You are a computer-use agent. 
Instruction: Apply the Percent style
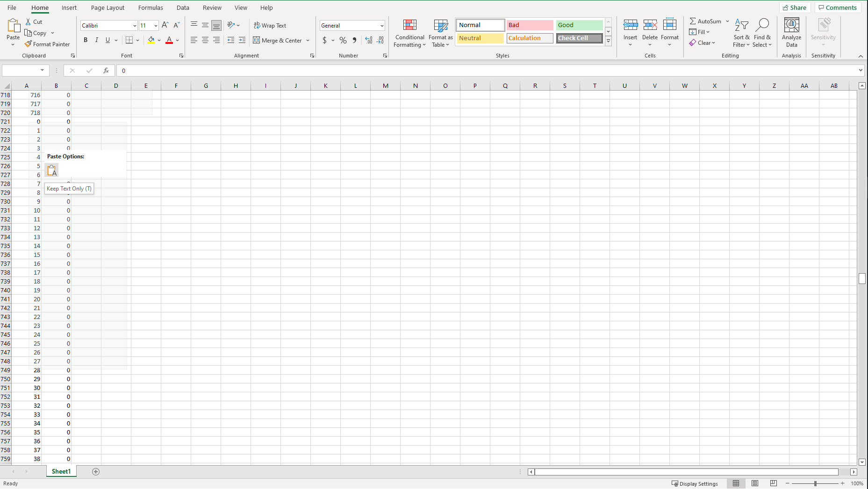click(x=343, y=40)
